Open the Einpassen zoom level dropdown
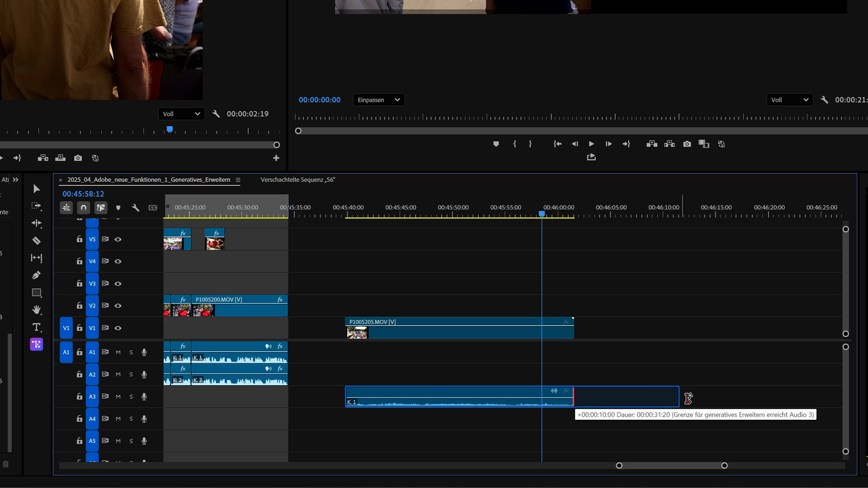This screenshot has height=488, width=868. (378, 100)
